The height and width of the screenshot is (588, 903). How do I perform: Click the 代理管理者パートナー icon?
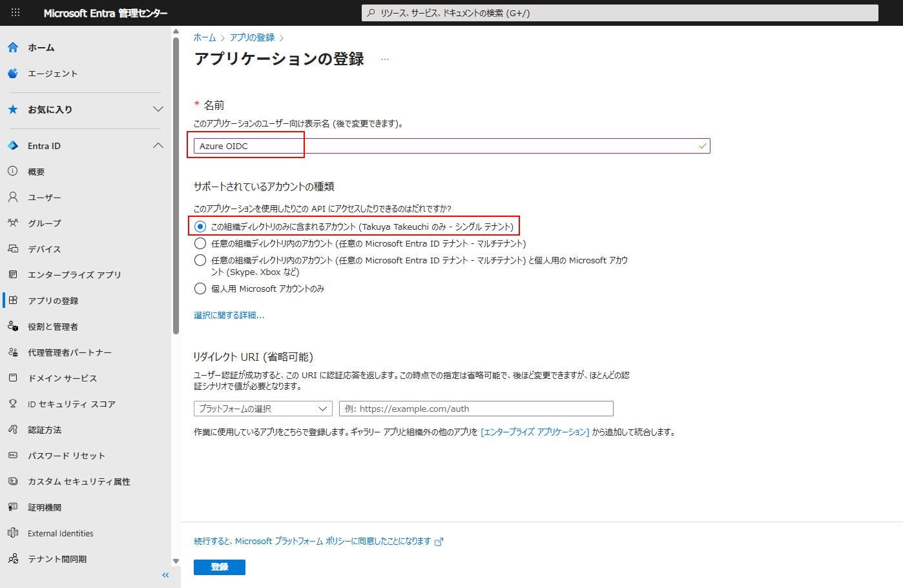click(13, 352)
